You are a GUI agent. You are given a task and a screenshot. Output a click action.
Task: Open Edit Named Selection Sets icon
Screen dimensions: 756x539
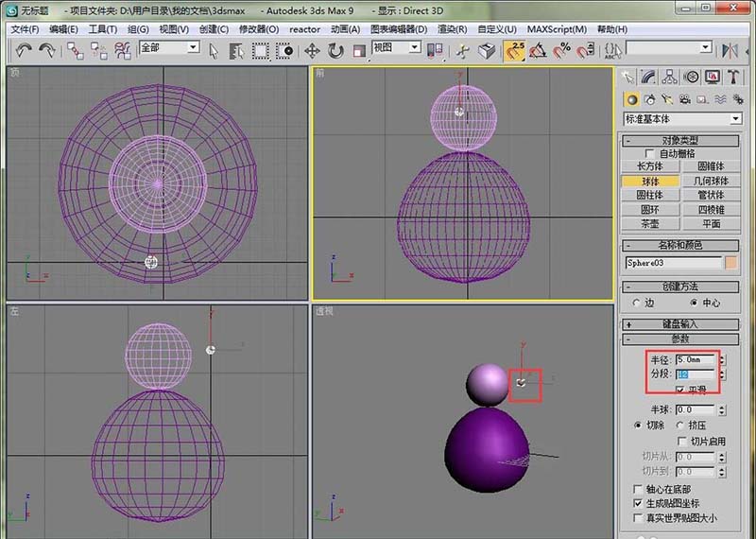613,50
